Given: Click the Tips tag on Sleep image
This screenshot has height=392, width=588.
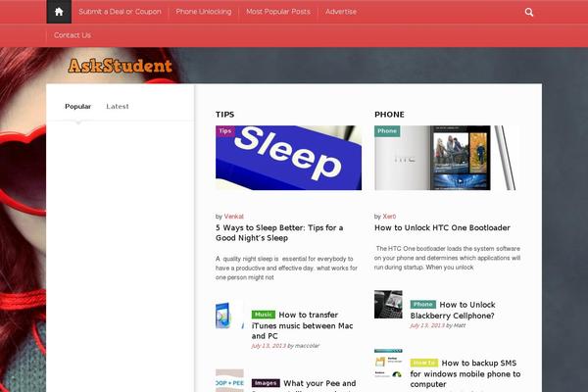Looking at the screenshot, I should [225, 131].
